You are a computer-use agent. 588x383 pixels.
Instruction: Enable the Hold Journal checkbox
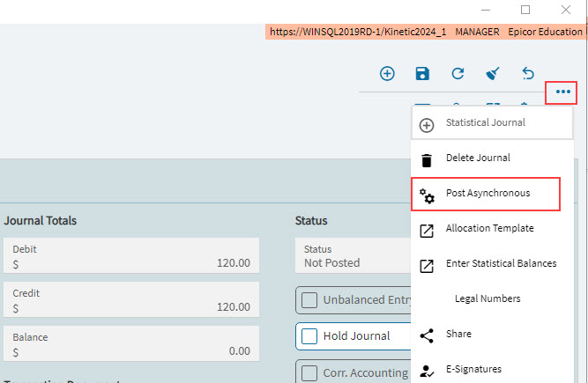[309, 336]
